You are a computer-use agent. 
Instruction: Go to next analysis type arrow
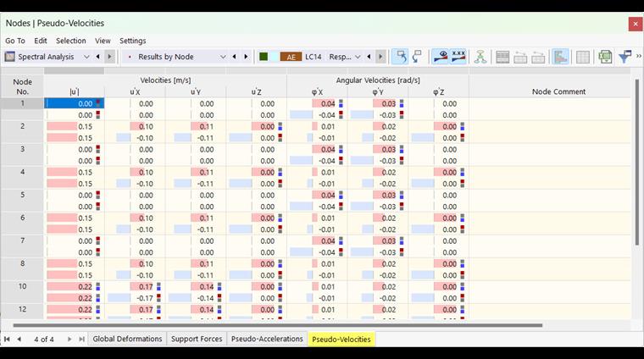[109, 57]
